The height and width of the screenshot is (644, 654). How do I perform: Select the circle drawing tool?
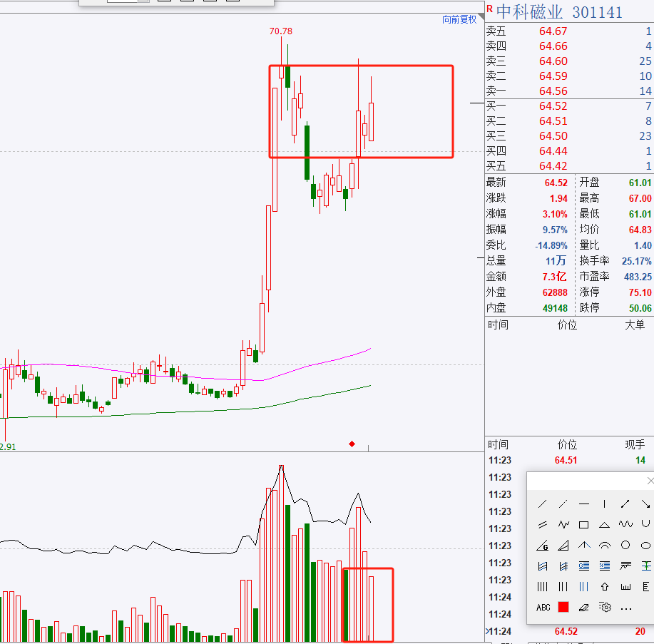pos(625,545)
